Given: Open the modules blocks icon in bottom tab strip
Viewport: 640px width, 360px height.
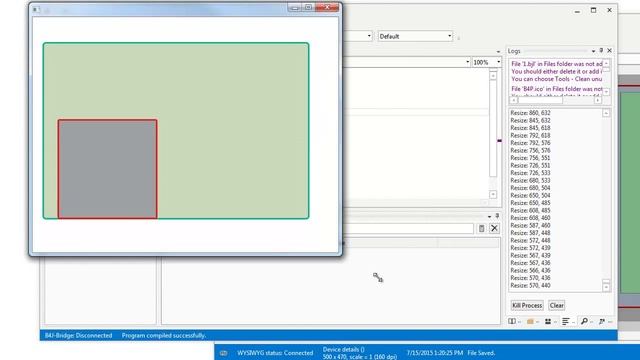Looking at the screenshot, I should tap(548, 322).
